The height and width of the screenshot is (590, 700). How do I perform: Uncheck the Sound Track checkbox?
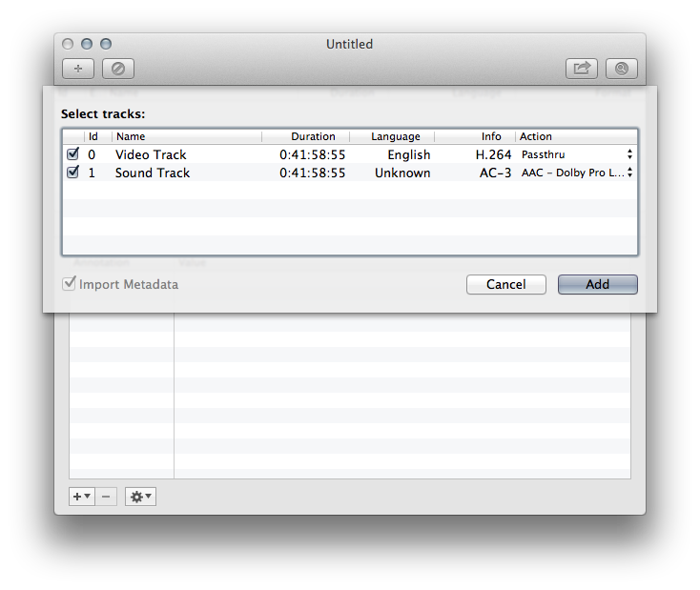click(x=72, y=173)
